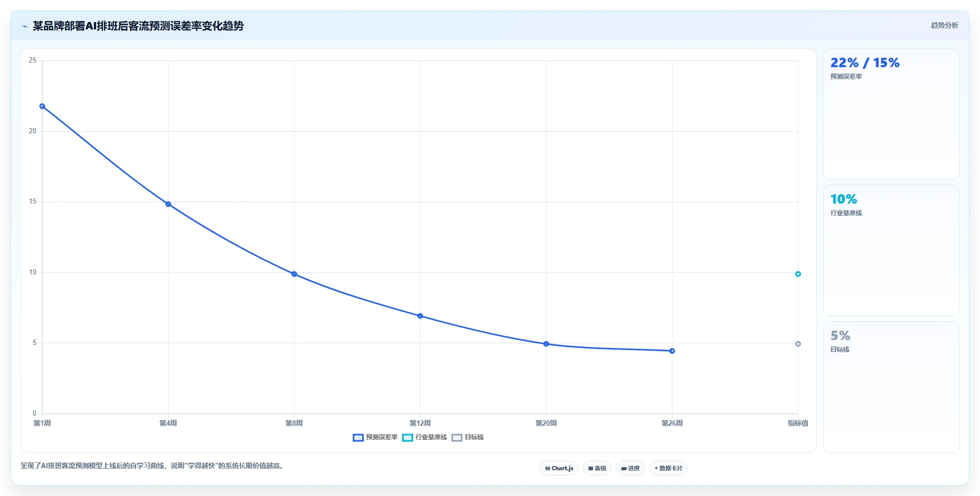Click the cyan 行业基准线 point at 指标值
The width and height of the screenshot is (980, 496).
tap(798, 274)
